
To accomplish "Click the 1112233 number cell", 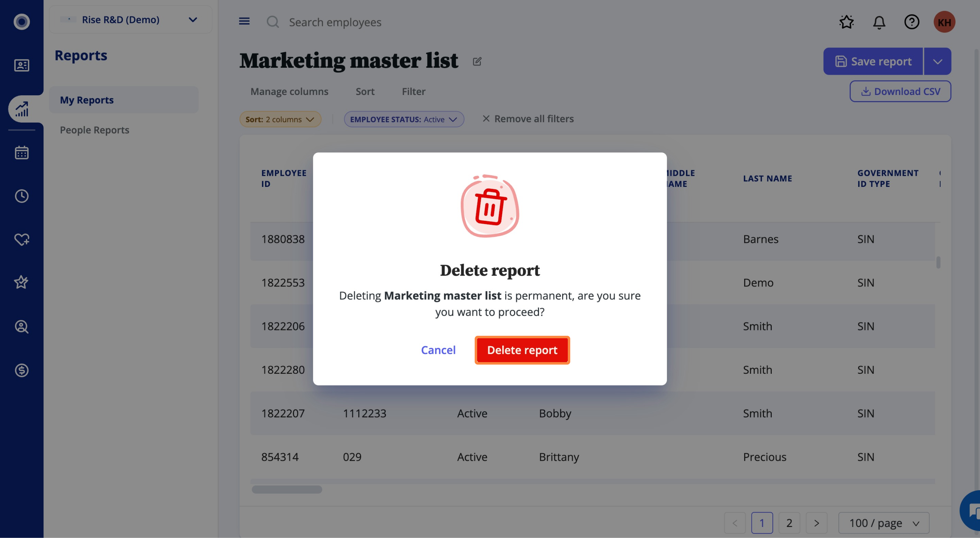I will (364, 414).
